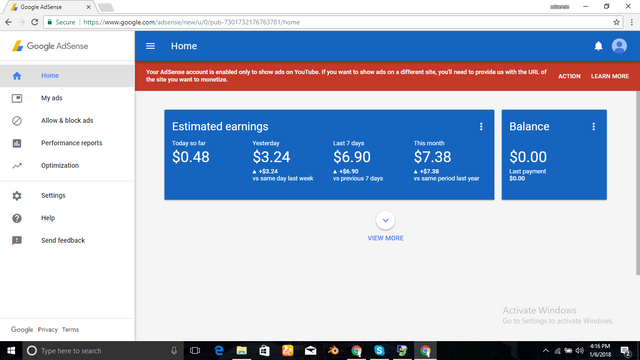Open the Mail app from taskbar
Image resolution: width=640 pixels, height=360 pixels.
pos(311,351)
